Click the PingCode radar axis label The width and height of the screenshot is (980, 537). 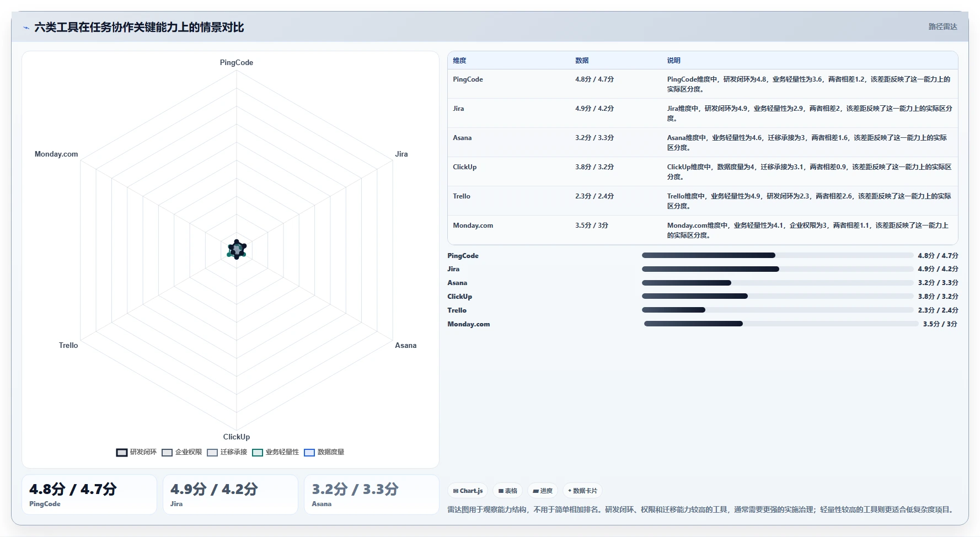pos(237,62)
